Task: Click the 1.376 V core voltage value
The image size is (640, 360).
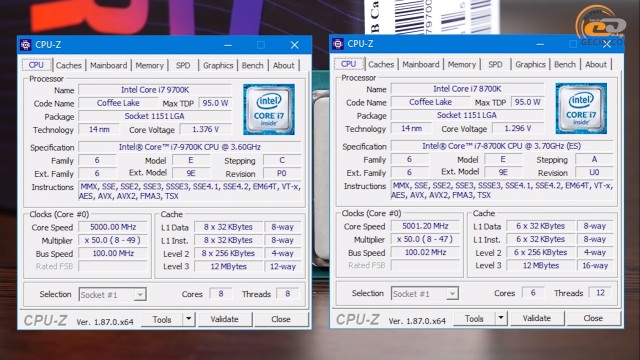Action: [206, 129]
